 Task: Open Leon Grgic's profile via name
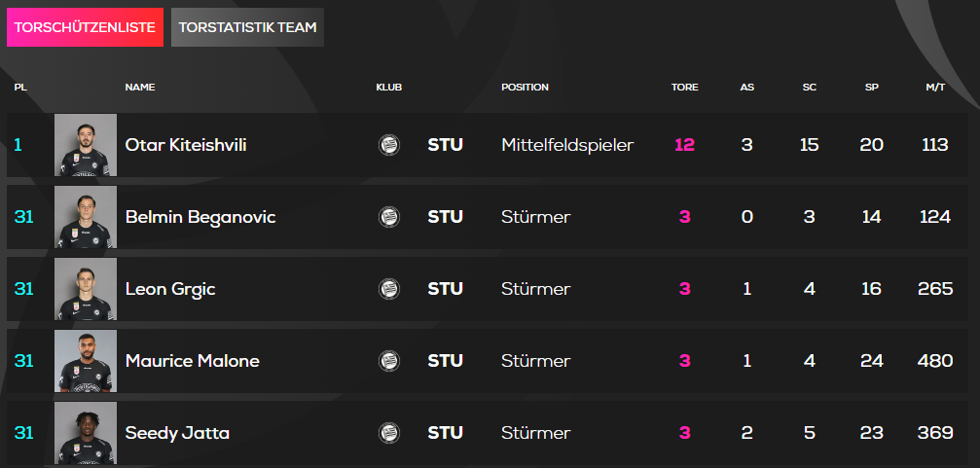pos(170,289)
